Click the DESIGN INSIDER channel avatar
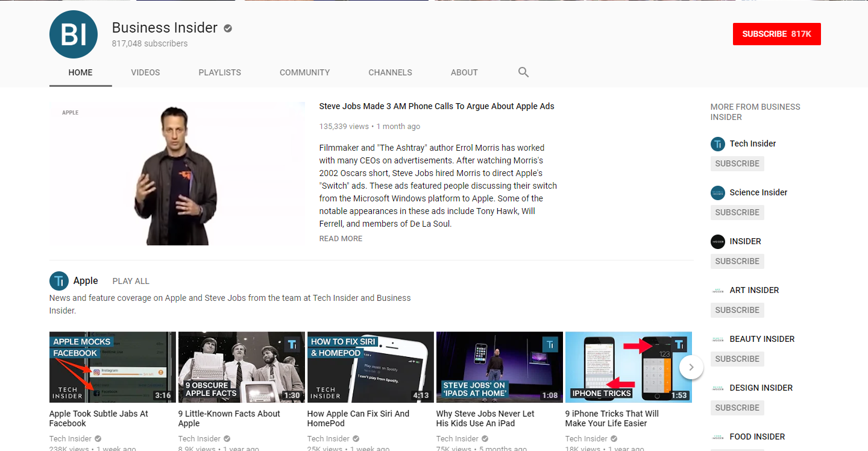The width and height of the screenshot is (868, 451). 717,388
